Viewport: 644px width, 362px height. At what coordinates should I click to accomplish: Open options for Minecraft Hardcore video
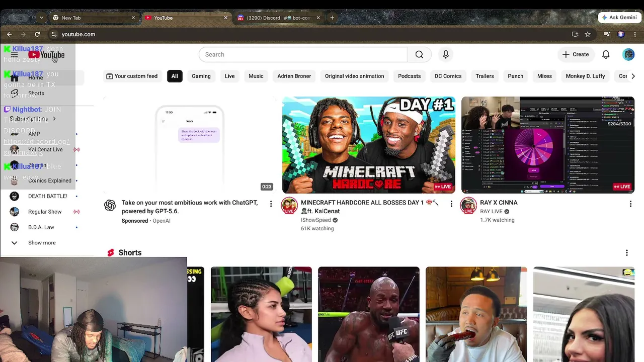(451, 204)
